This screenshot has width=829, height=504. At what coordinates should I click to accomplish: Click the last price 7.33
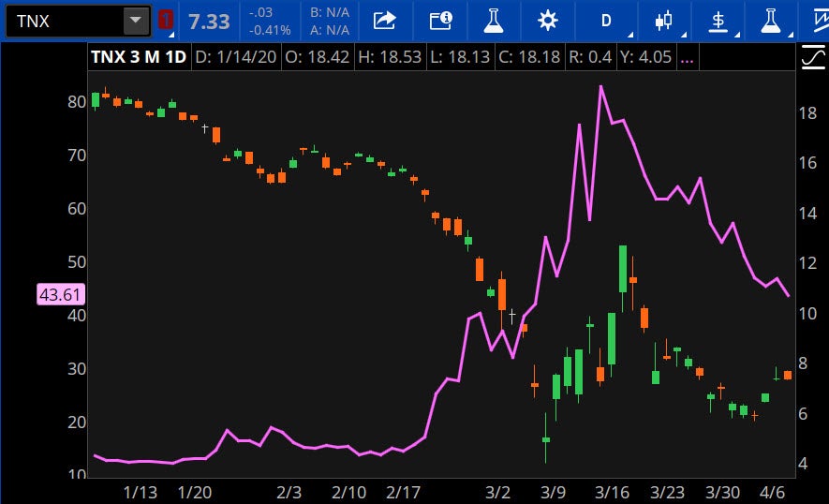coord(210,22)
